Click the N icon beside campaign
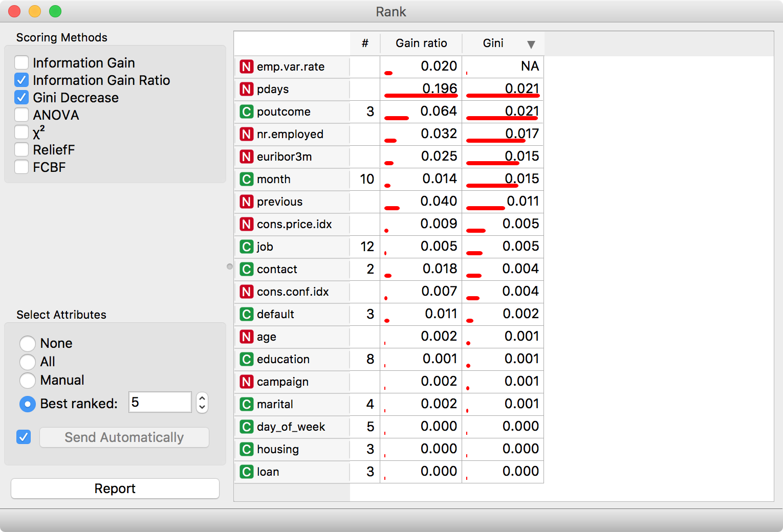The image size is (783, 532). tap(246, 382)
